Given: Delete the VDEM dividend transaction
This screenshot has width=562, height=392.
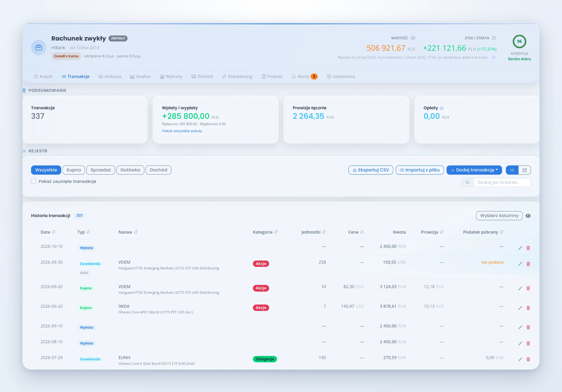Looking at the screenshot, I should [x=528, y=264].
